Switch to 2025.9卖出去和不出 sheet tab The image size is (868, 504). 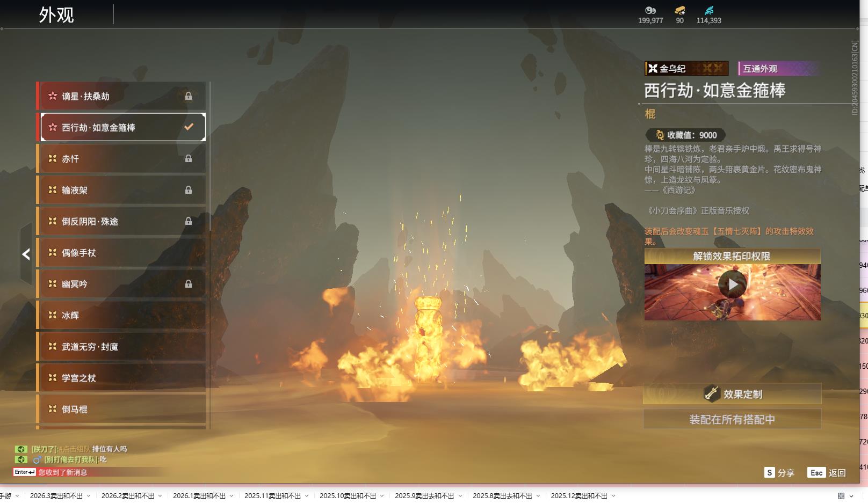[424, 496]
